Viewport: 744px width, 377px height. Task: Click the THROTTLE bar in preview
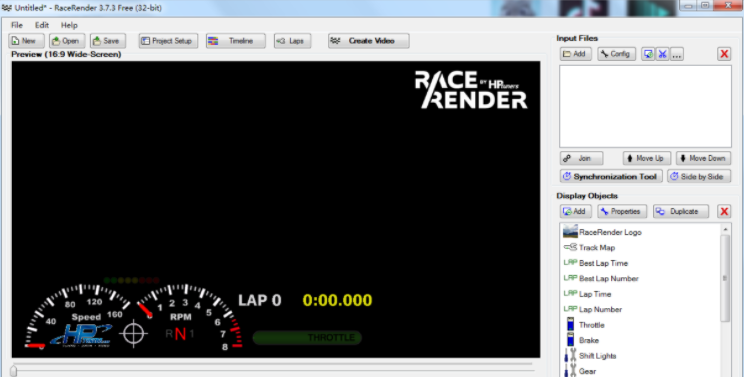(307, 338)
